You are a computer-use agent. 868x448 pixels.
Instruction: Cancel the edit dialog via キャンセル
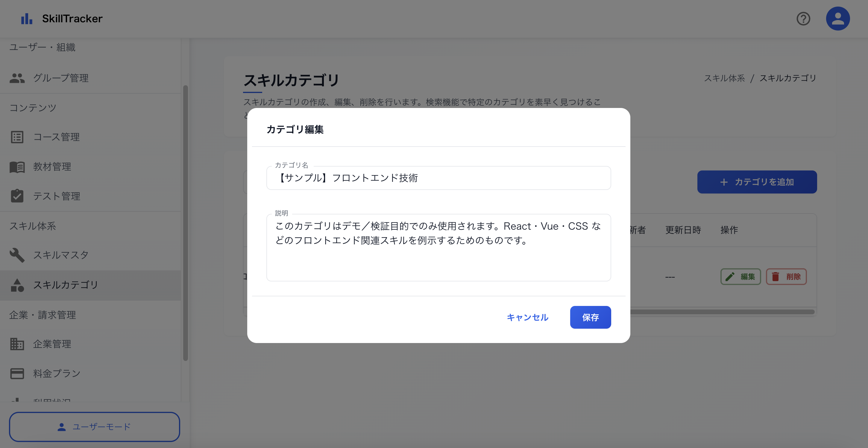[x=528, y=317]
